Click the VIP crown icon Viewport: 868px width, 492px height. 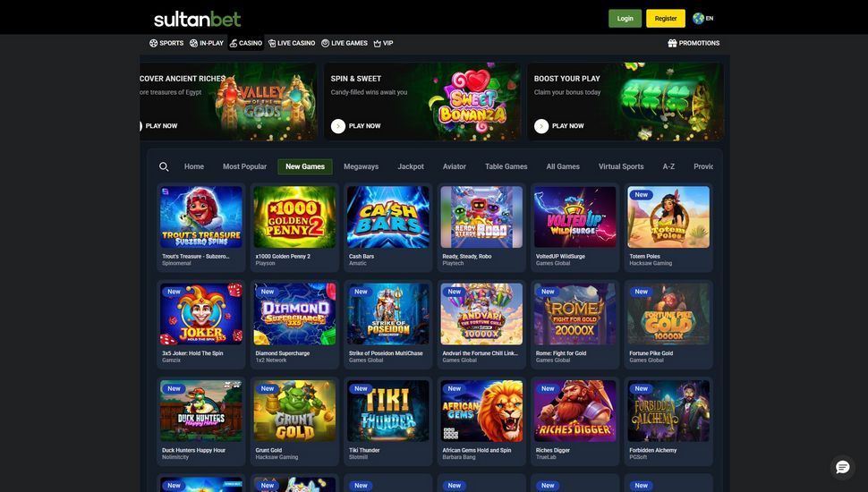[377, 43]
